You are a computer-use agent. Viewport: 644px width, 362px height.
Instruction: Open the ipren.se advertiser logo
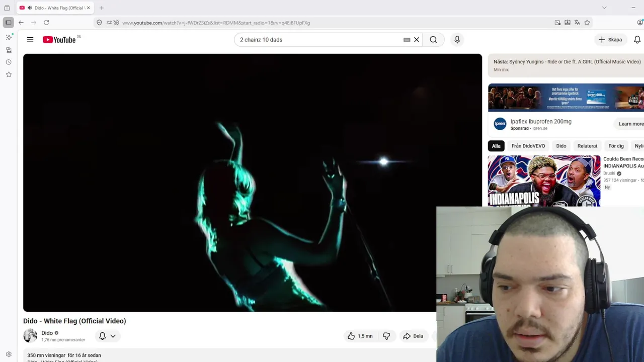500,124
